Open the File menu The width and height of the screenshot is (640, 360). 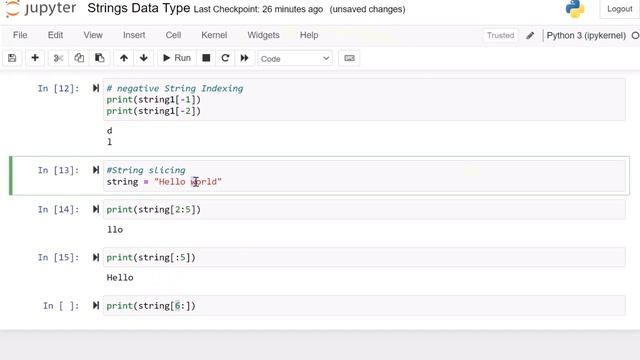tap(20, 35)
